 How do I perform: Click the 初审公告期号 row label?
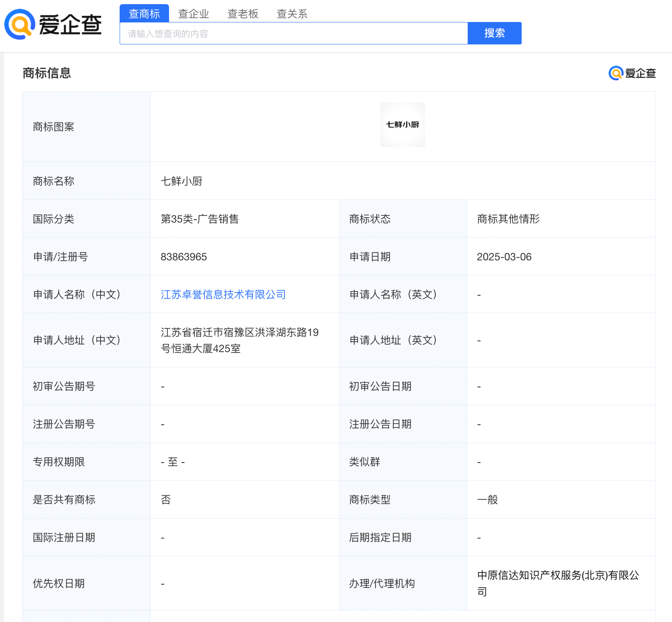coord(64,386)
